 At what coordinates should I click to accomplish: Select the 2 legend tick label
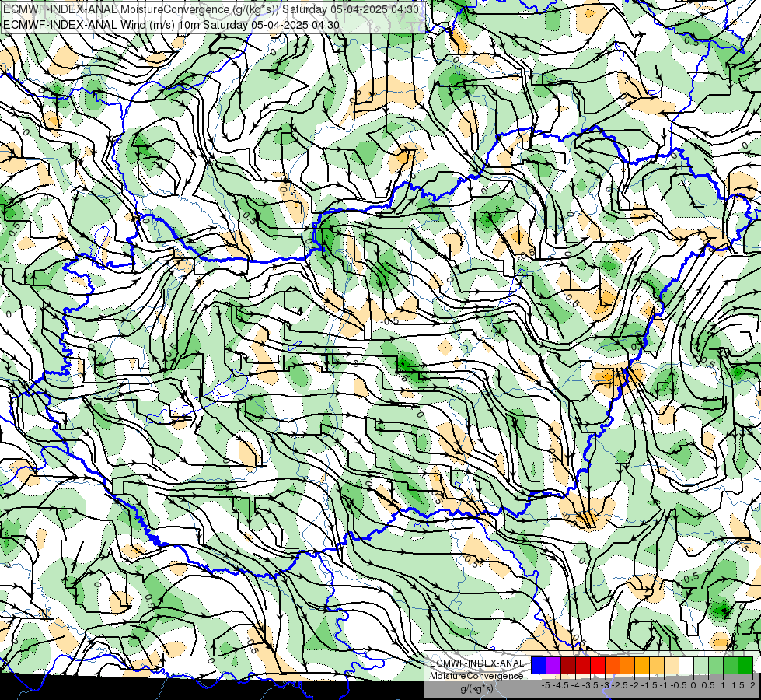click(753, 685)
